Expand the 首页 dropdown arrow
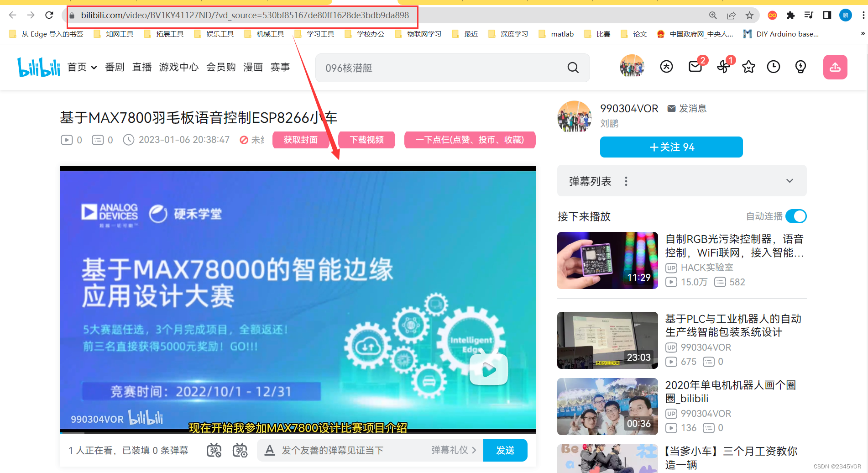Screen dimensions: 868x473 94,68
